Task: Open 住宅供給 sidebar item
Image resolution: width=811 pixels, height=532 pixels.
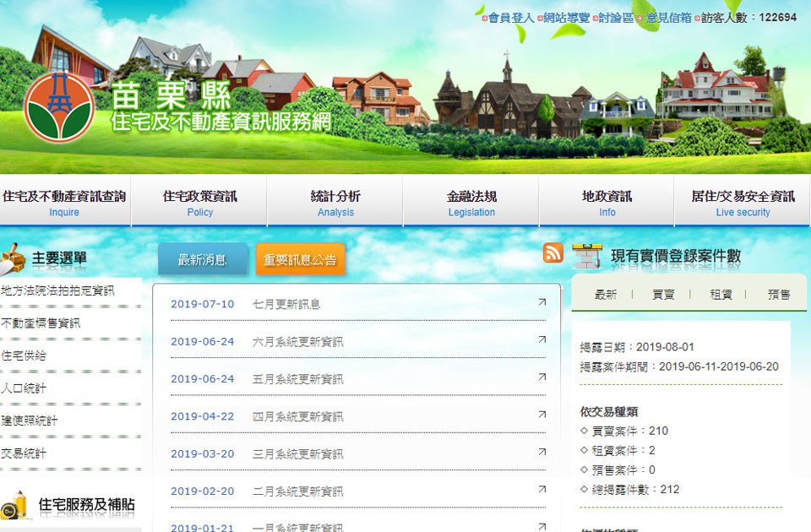Action: pos(24,356)
